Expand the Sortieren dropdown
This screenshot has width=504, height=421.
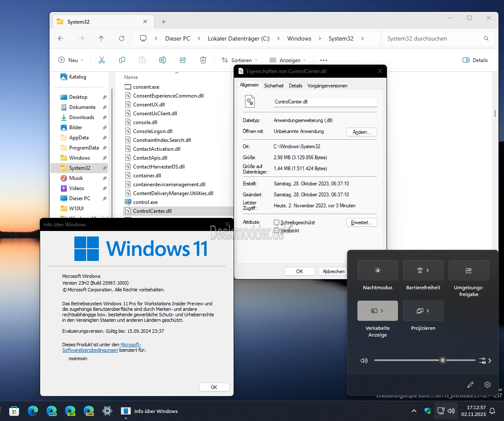(240, 60)
